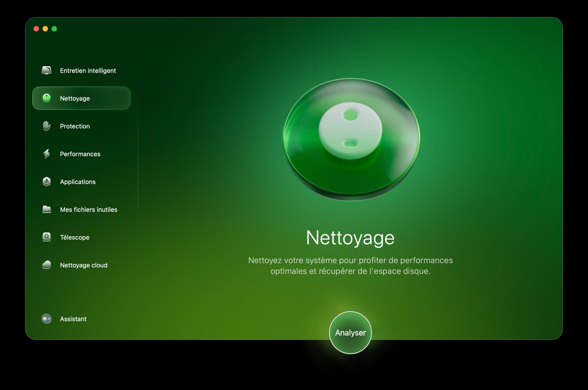Image resolution: width=588 pixels, height=390 pixels.
Task: Click the Assistant round icon
Action: 47,319
